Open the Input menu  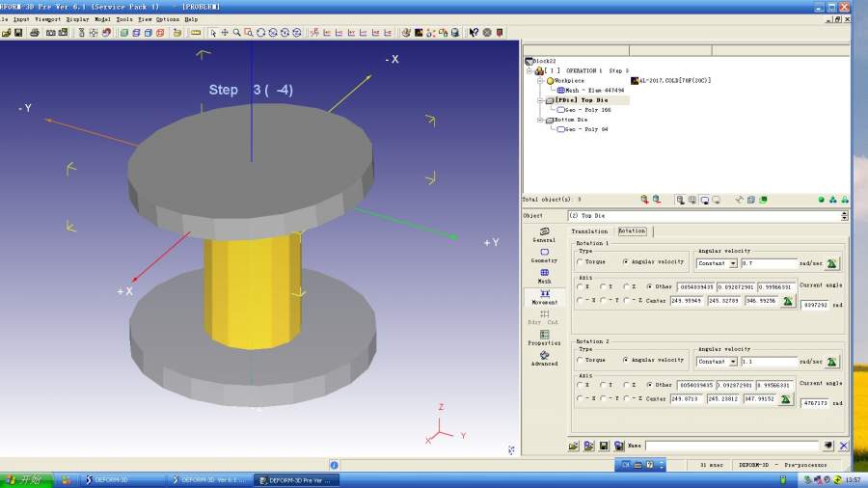[x=21, y=19]
